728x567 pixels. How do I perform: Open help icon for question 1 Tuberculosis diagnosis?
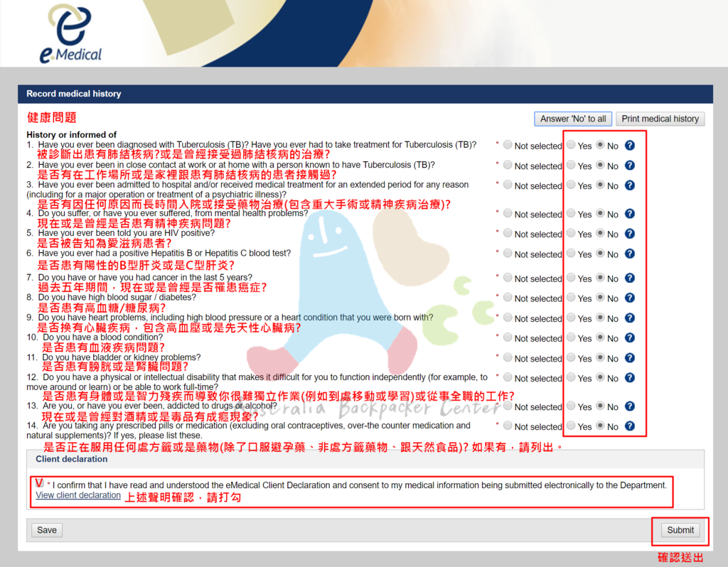[x=630, y=145]
